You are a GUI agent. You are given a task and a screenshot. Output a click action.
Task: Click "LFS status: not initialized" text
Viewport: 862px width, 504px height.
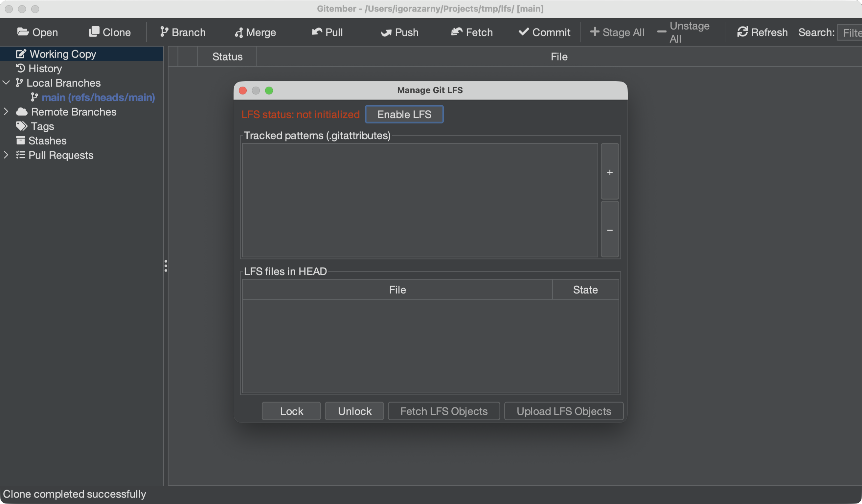pos(300,115)
